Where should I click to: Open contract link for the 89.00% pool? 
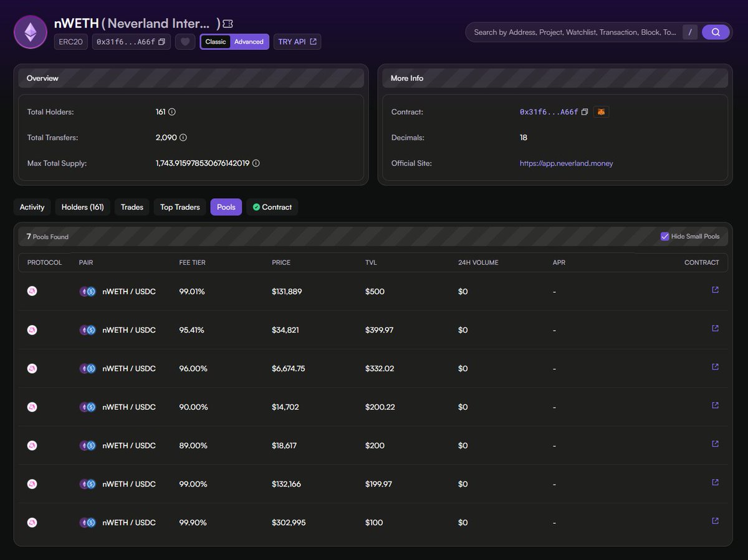coord(715,444)
